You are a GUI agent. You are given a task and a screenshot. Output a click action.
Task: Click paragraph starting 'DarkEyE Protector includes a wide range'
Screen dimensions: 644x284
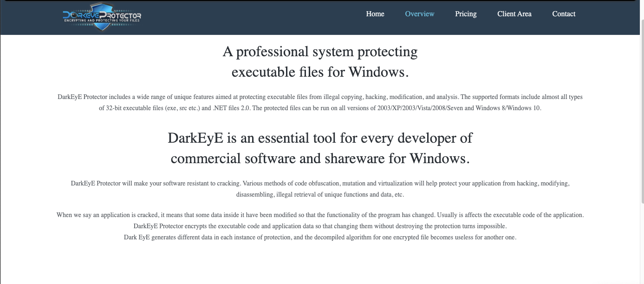click(320, 103)
